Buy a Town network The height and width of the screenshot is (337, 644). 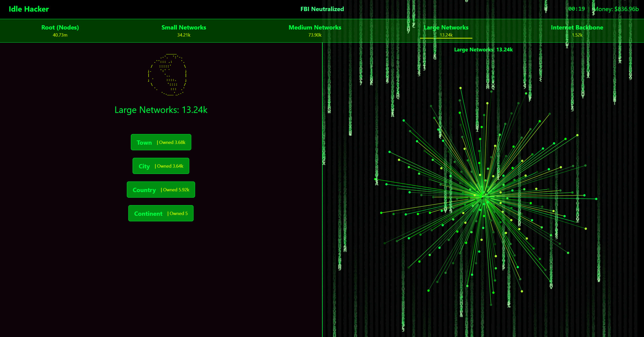[161, 142]
